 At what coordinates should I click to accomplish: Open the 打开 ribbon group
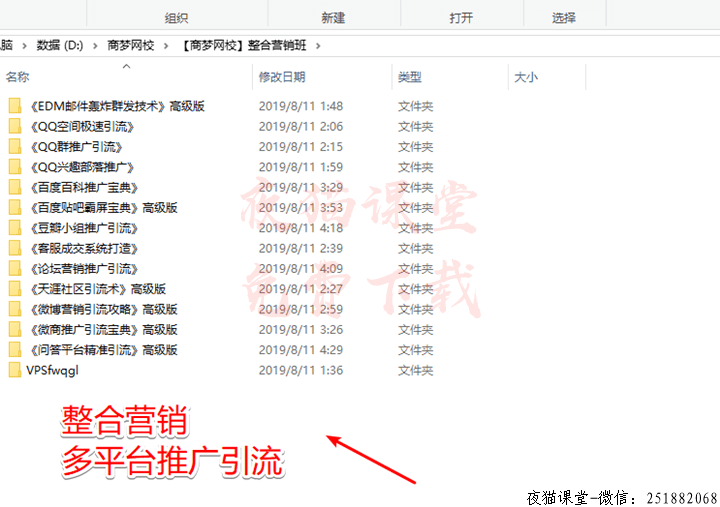tap(461, 18)
